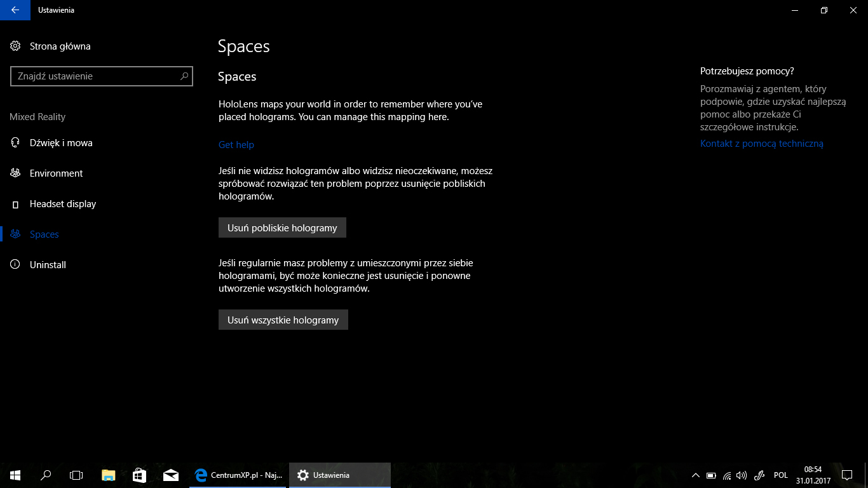Switch input language via POL indicator
868x488 pixels.
(781, 475)
